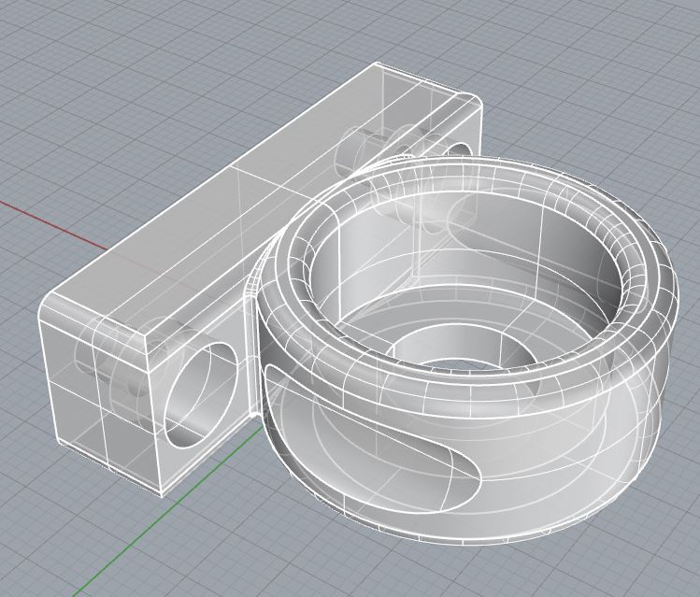Select the circular hole in the ring's floor
The image size is (700, 597).
(x=464, y=346)
